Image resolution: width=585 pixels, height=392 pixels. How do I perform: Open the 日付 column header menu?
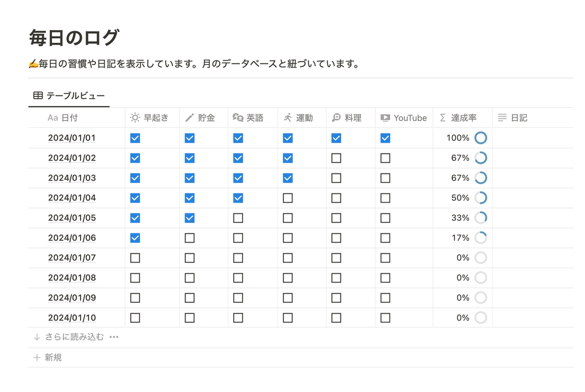pyautogui.click(x=77, y=118)
